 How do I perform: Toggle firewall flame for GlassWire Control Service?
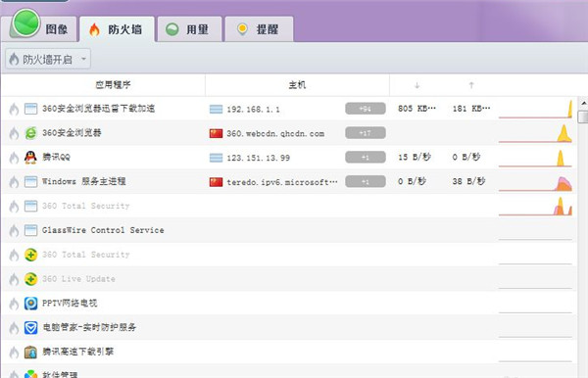coord(14,231)
